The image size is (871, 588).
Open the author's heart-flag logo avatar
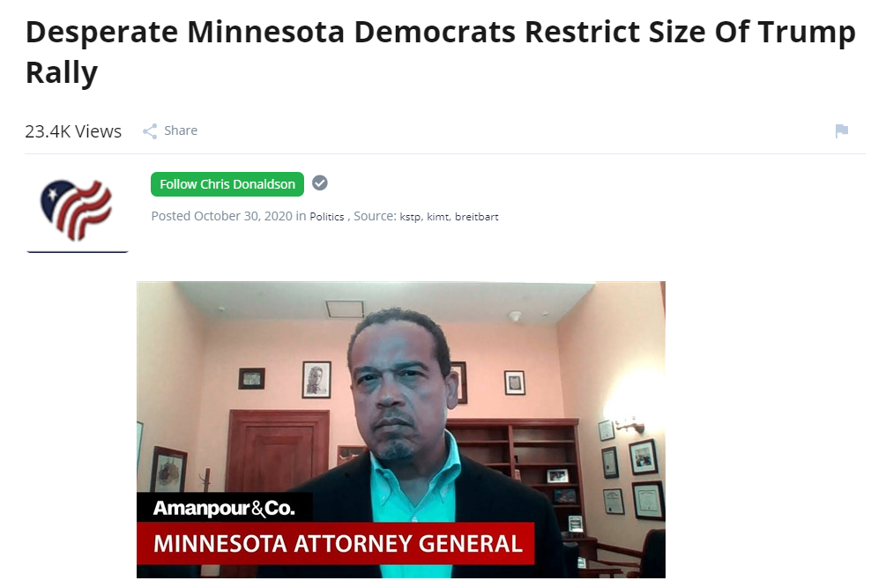pos(77,211)
